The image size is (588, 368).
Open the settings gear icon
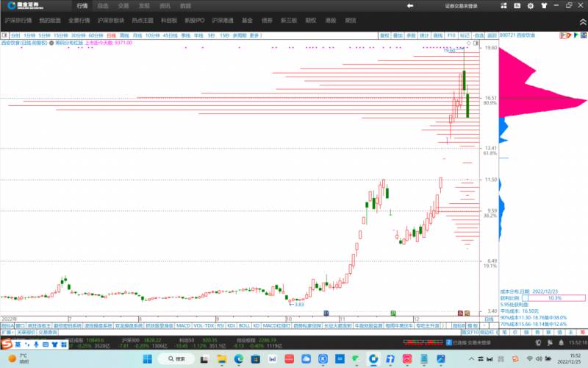[x=530, y=6]
